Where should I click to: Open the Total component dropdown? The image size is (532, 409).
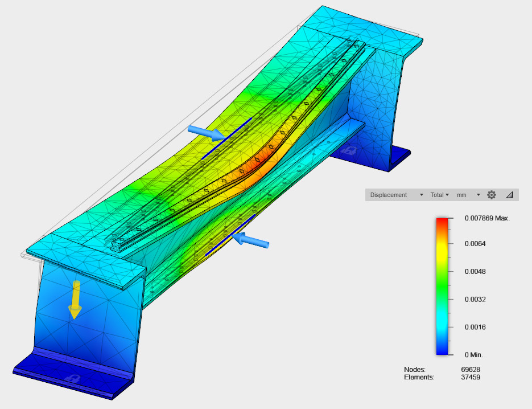(x=439, y=195)
